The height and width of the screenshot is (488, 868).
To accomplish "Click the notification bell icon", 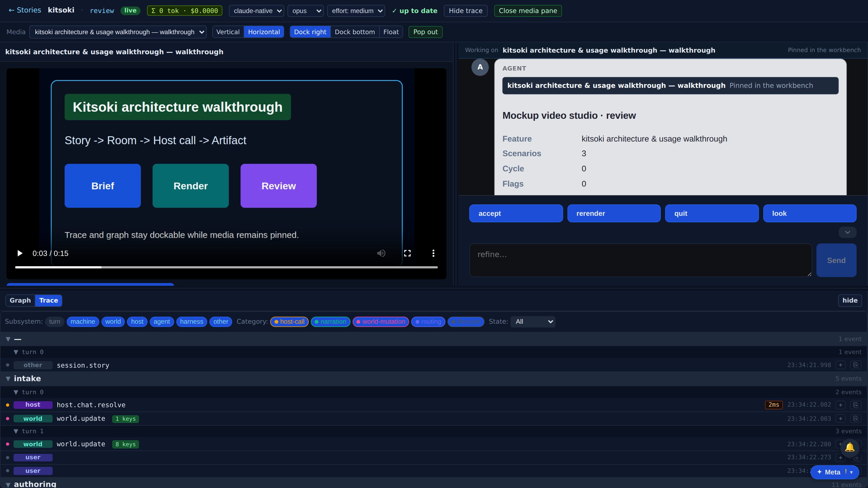I will [x=850, y=447].
